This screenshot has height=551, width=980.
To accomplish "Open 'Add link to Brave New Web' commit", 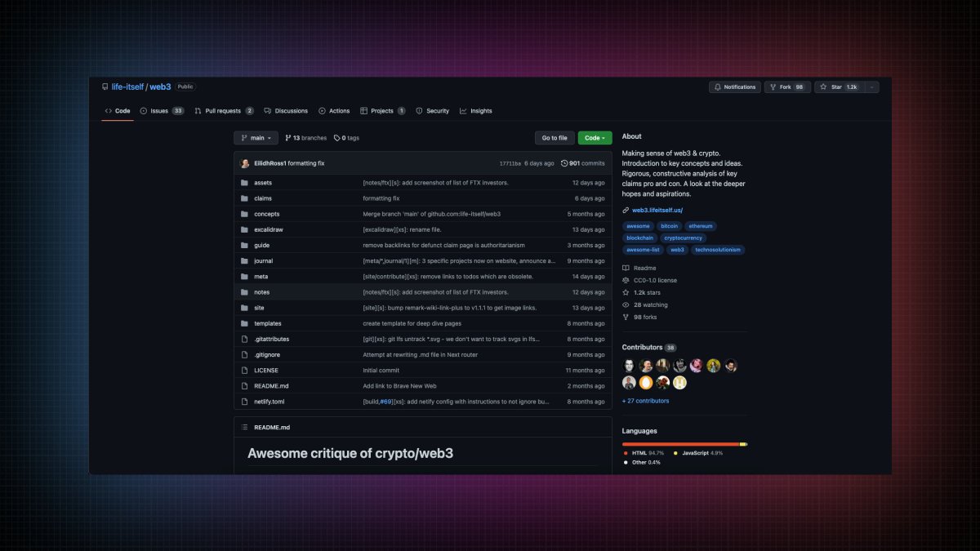I will 399,386.
